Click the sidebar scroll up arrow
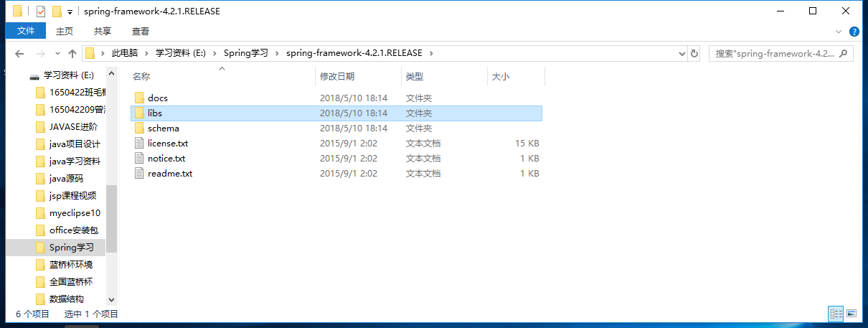This screenshot has width=868, height=328. 111,73
